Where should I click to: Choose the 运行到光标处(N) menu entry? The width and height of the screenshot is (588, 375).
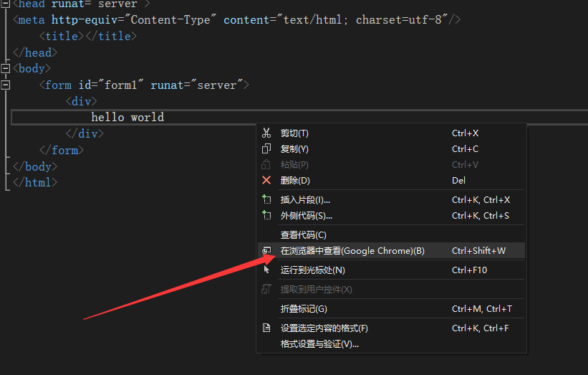pyautogui.click(x=312, y=270)
